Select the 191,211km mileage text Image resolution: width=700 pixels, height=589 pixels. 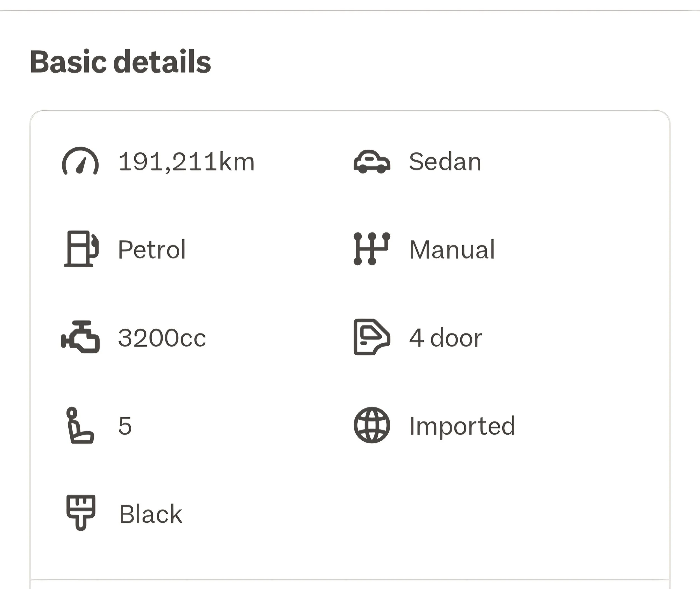pos(186,162)
